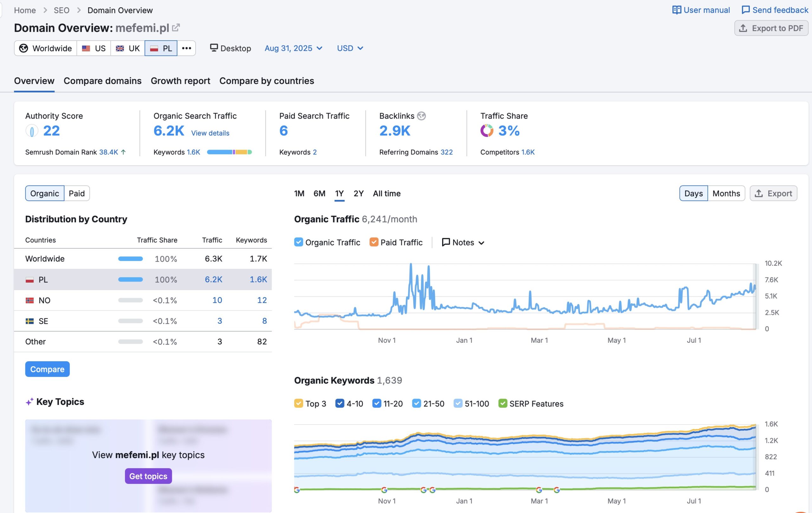
Task: Toggle the 51-100 keywords checkbox
Action: tap(458, 403)
